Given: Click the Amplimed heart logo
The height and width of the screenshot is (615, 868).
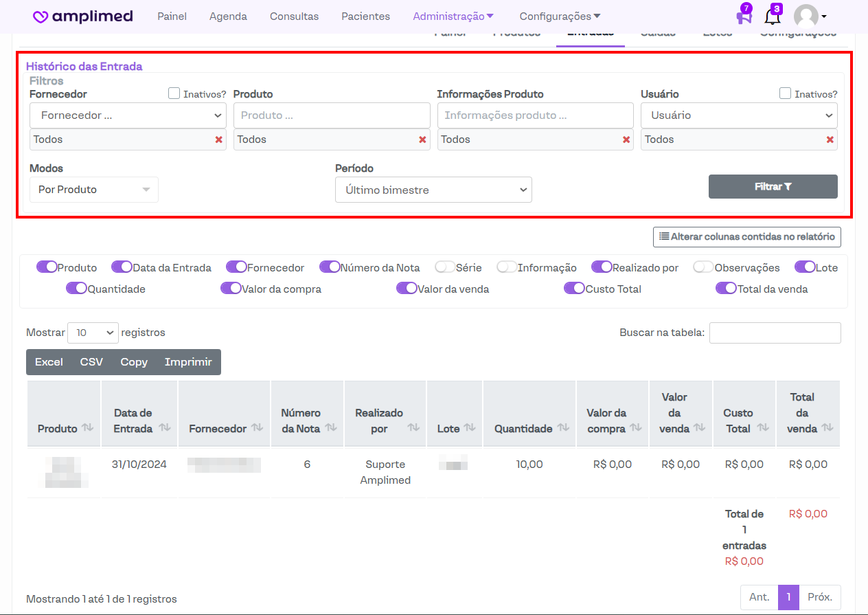Looking at the screenshot, I should click(x=41, y=16).
